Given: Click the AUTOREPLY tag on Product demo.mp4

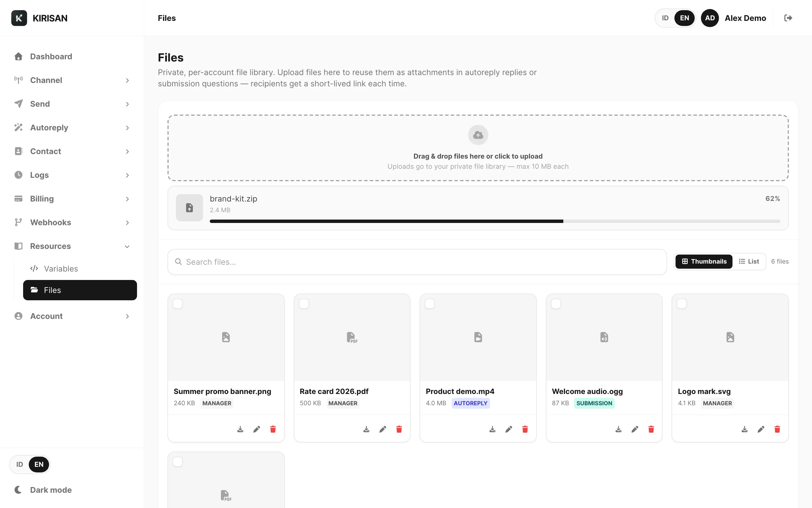Looking at the screenshot, I should [x=470, y=403].
